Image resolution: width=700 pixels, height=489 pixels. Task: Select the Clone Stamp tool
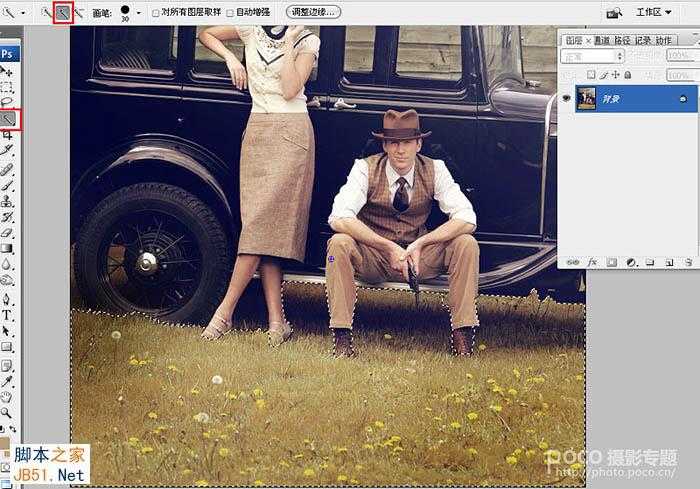(x=7, y=201)
